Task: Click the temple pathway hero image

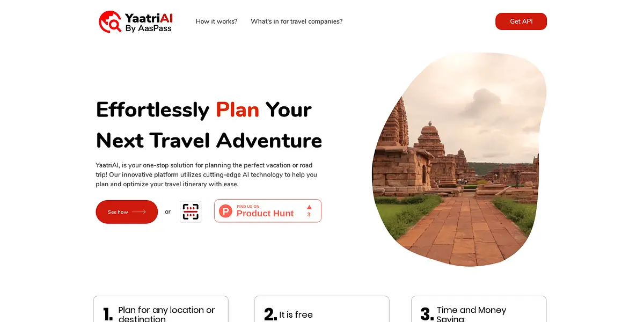Action: (459, 159)
